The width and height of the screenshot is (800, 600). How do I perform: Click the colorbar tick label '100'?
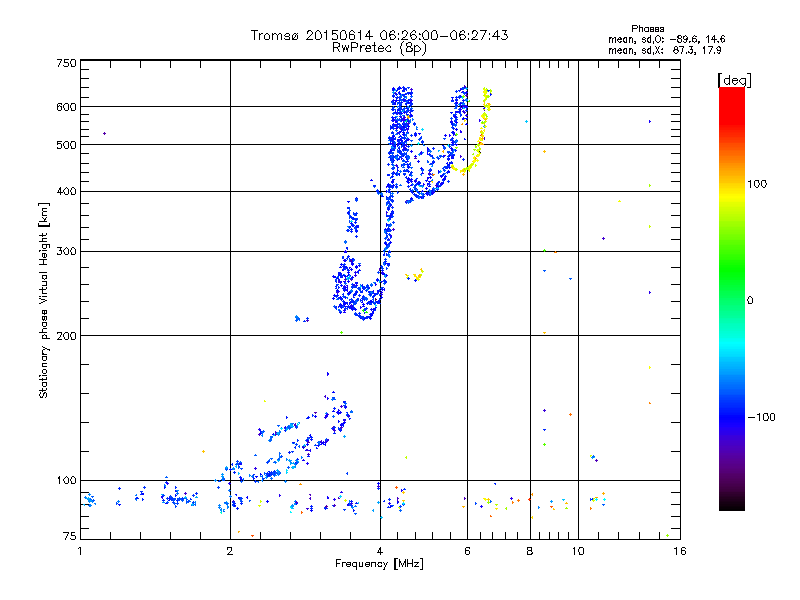[x=757, y=184]
